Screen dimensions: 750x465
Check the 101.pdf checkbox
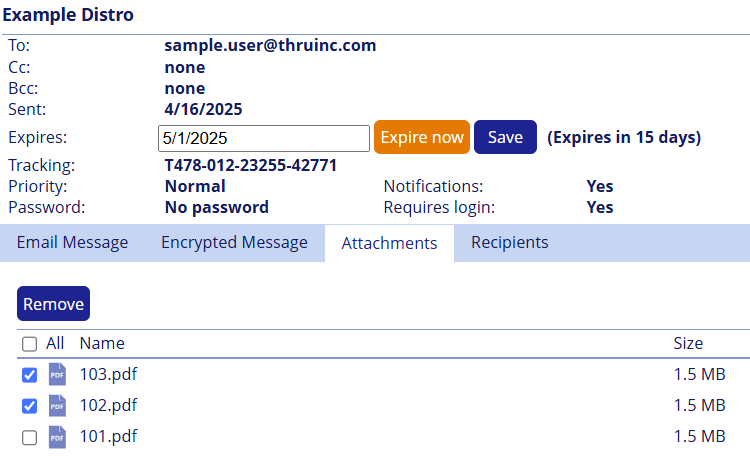(30, 437)
